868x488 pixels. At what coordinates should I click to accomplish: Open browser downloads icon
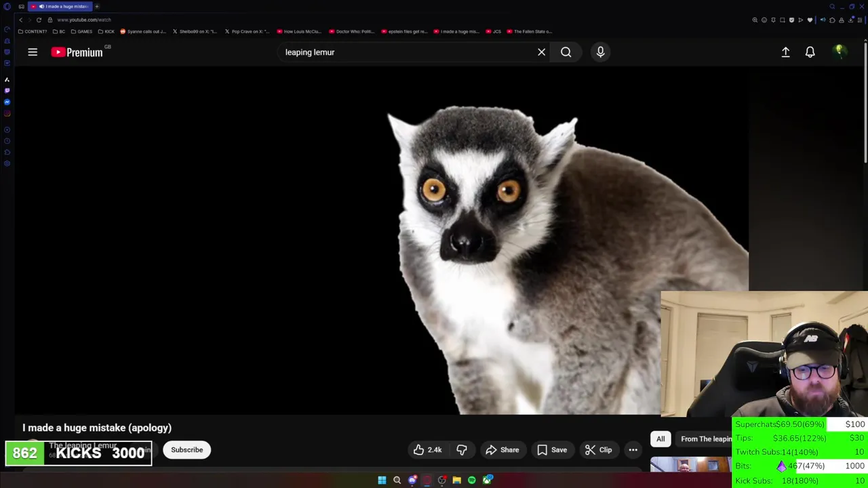pyautogui.click(x=850, y=20)
